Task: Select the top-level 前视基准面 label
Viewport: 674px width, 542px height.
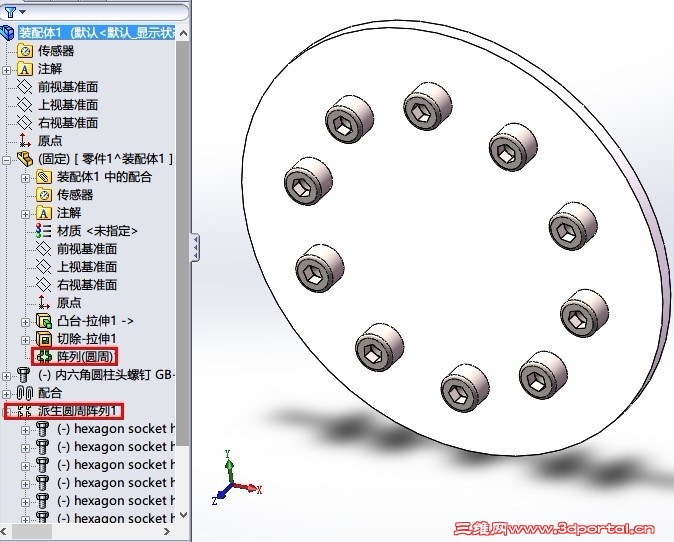Action: point(68,87)
